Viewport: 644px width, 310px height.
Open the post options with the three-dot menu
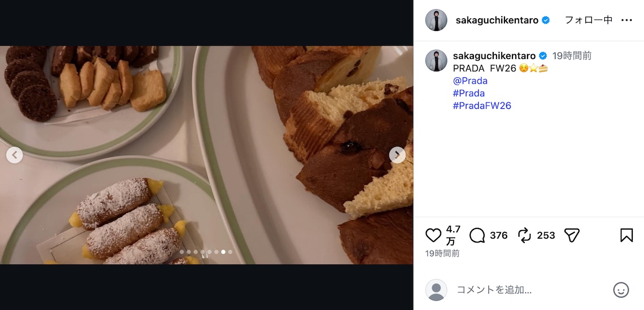627,19
